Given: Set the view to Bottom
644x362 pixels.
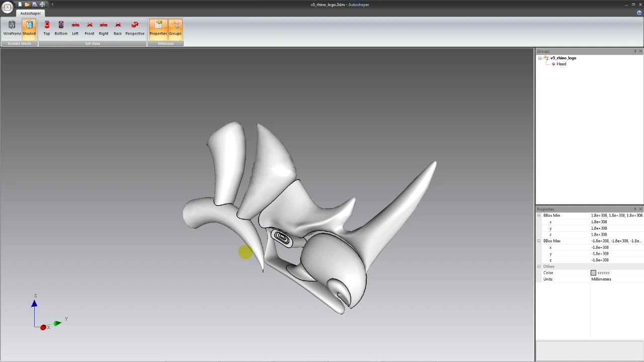Looking at the screenshot, I should pos(61,29).
